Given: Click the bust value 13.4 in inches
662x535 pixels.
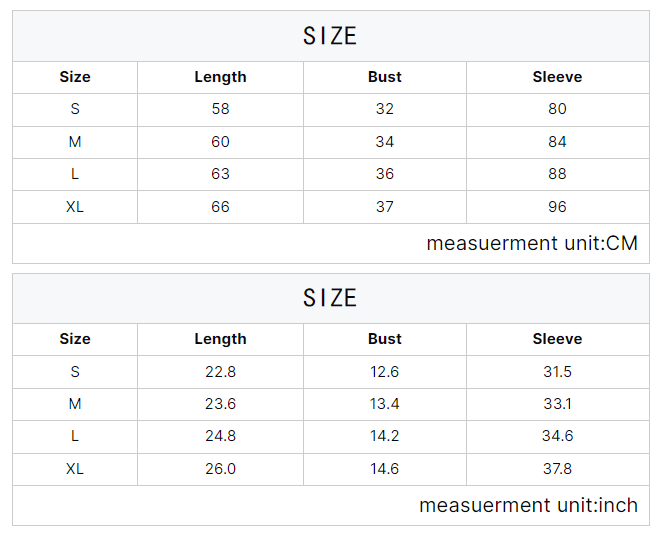Looking at the screenshot, I should (384, 404).
